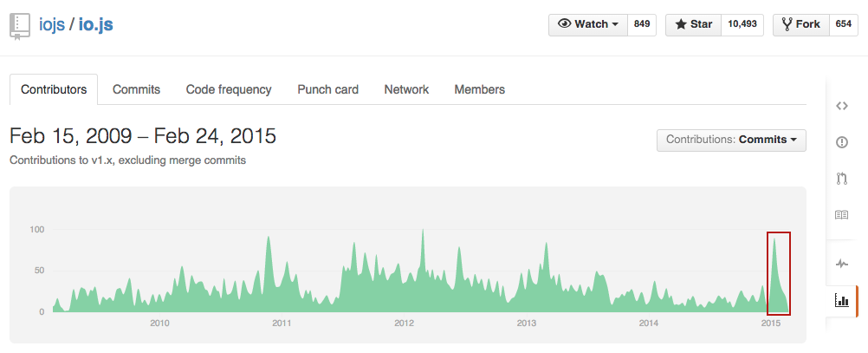This screenshot has width=868, height=353.
Task: Open the Wiki book sidebar icon
Action: [841, 215]
